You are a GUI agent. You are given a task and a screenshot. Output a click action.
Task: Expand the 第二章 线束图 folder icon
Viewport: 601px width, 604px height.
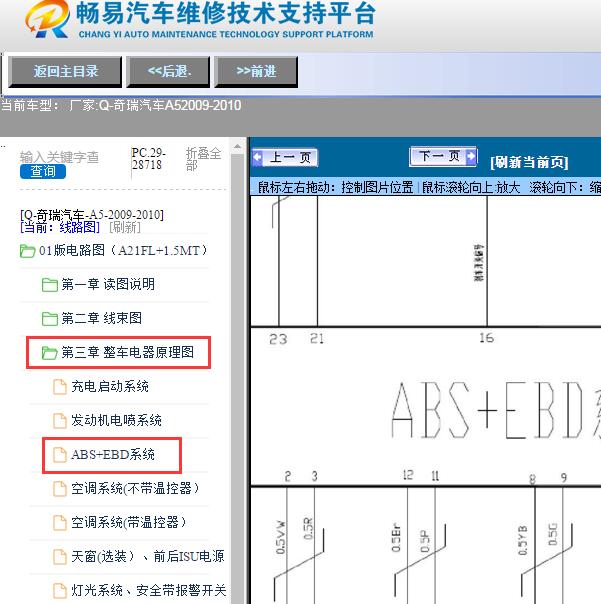pos(49,319)
